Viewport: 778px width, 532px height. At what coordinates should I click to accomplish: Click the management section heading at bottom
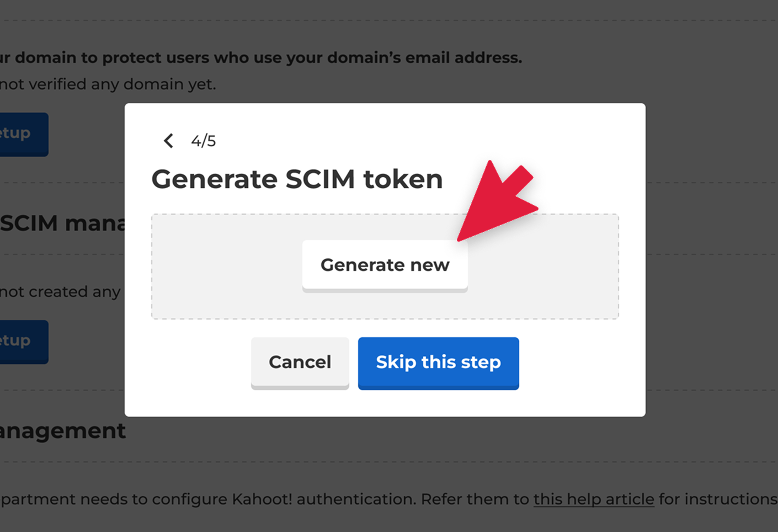pos(63,430)
